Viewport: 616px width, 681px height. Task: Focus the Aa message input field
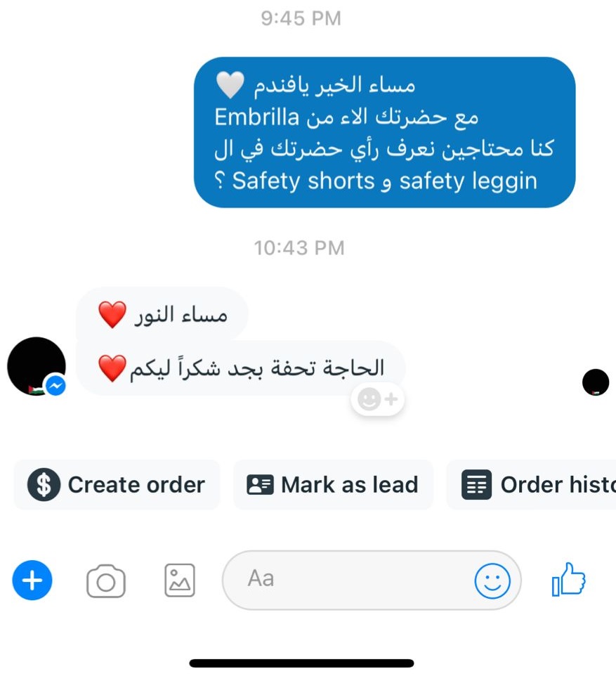tap(372, 581)
